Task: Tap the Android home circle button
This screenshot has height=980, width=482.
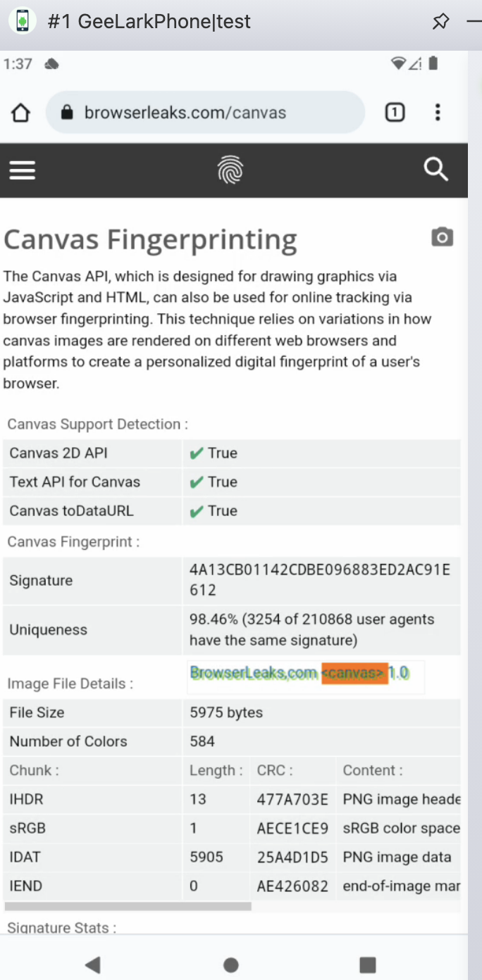Action: point(230,965)
